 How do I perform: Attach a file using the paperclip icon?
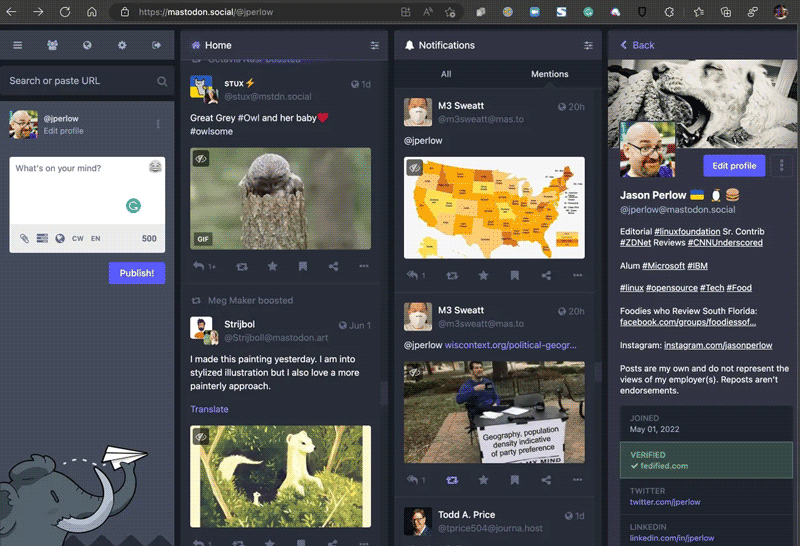click(25, 238)
